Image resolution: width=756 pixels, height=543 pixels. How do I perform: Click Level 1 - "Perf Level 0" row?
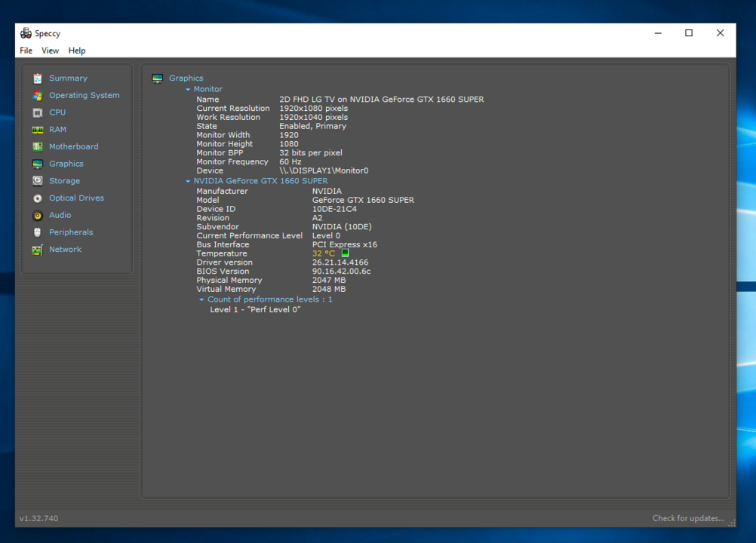(x=255, y=310)
